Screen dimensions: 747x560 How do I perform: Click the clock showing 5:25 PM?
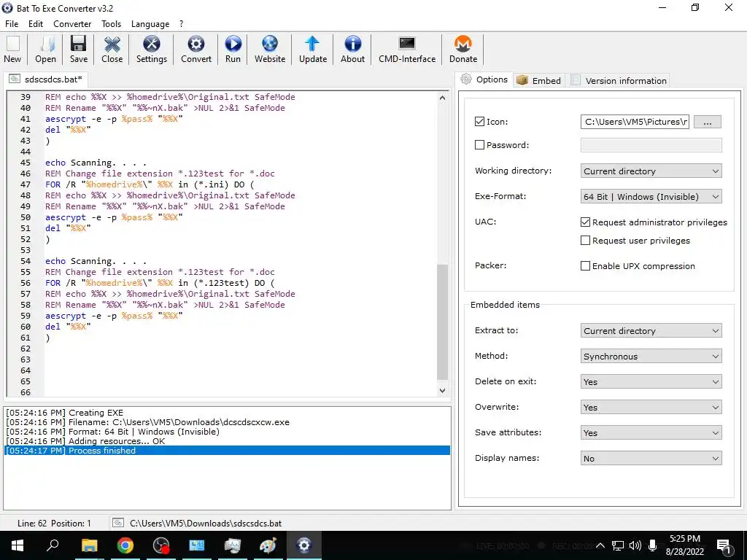(684, 539)
